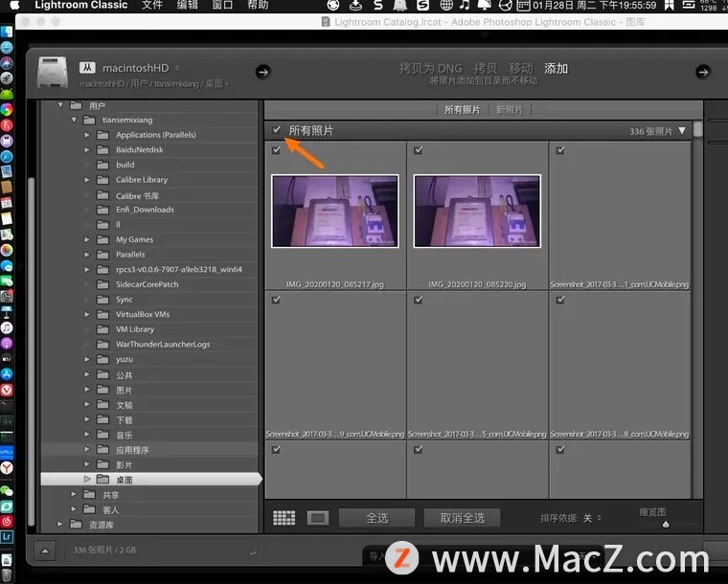Click the 全选 button
Viewport: 728px width, 584px height.
click(x=377, y=518)
